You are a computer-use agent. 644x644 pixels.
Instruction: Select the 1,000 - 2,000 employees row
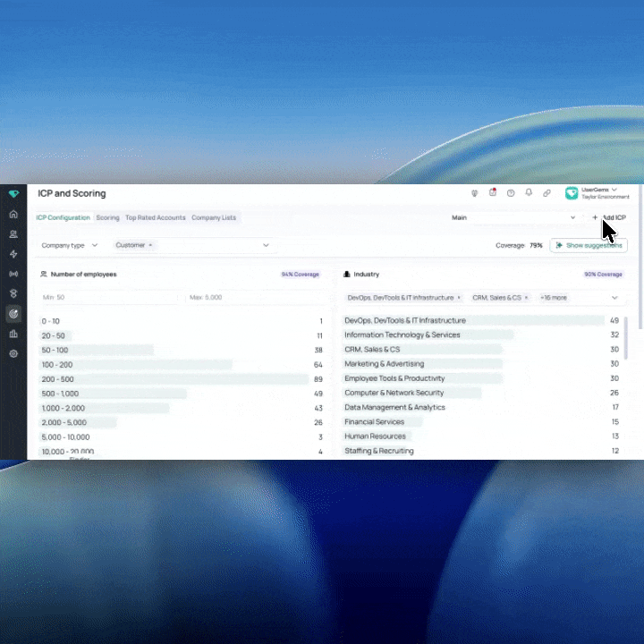click(x=182, y=408)
